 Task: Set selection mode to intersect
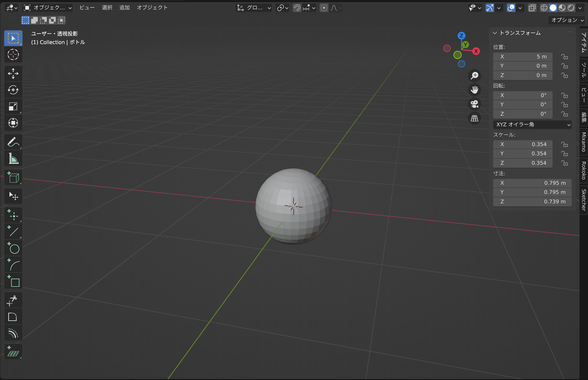coord(61,20)
